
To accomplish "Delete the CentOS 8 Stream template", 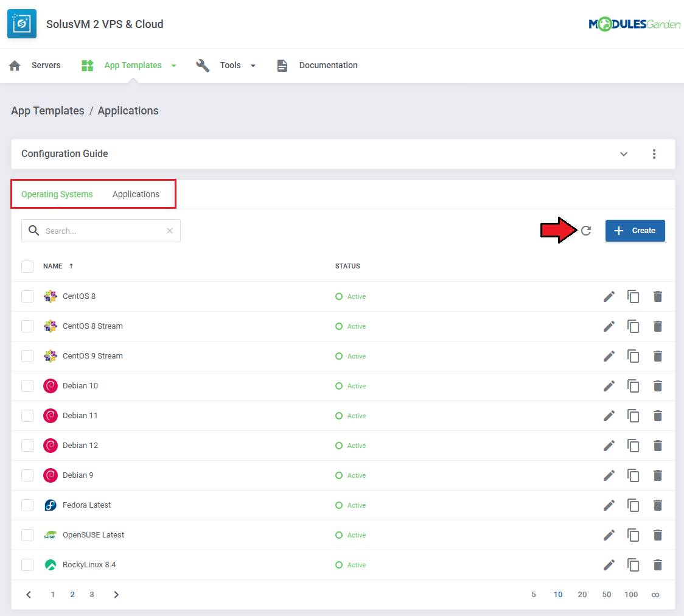I will [658, 326].
